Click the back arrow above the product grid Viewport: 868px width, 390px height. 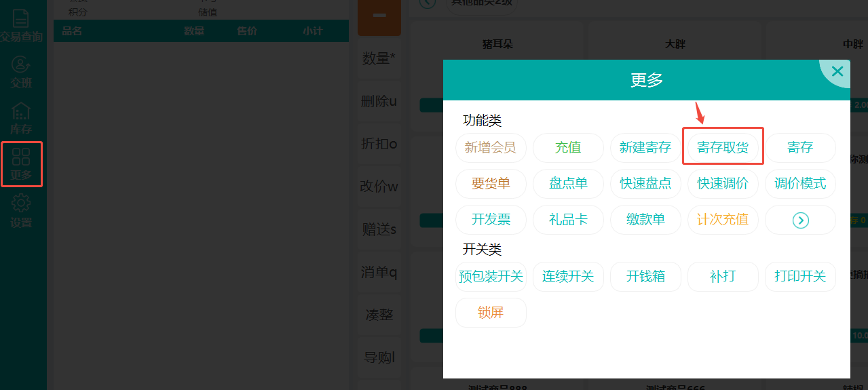[x=428, y=2]
